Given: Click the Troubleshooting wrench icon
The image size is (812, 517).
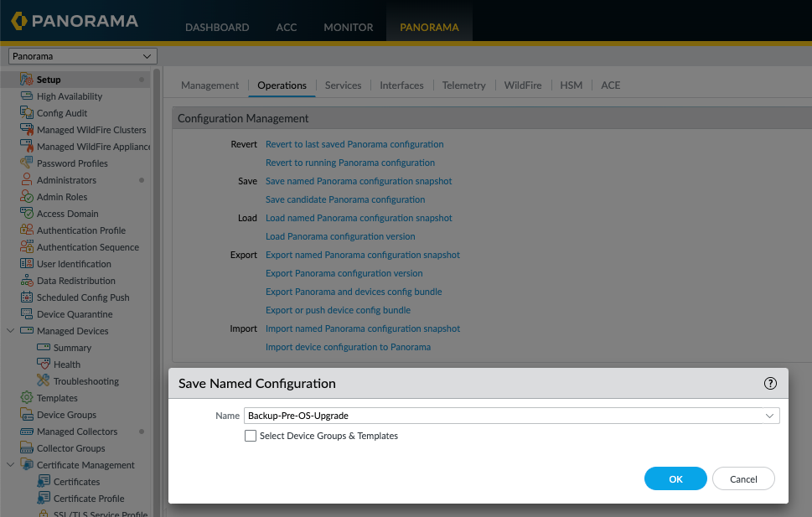Looking at the screenshot, I should coord(43,380).
